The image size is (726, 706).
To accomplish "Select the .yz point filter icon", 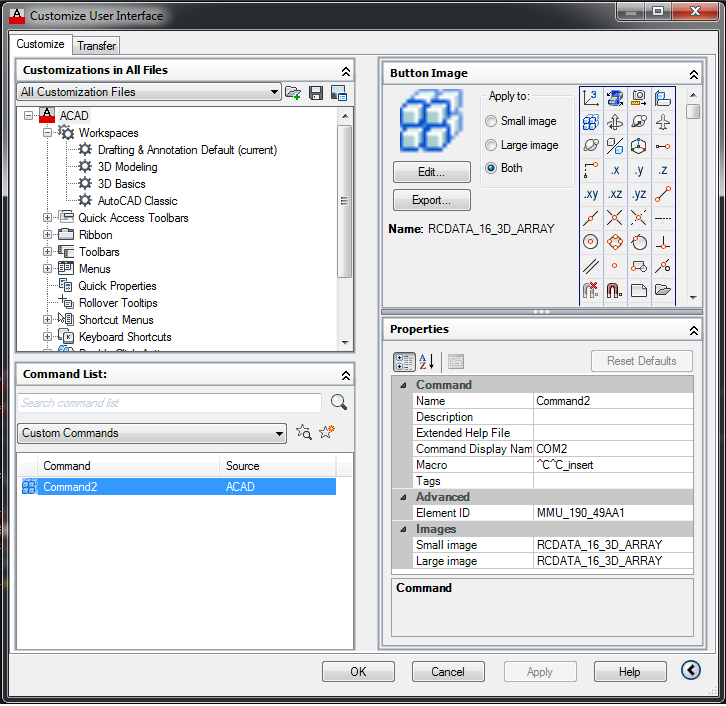I will pyautogui.click(x=639, y=194).
